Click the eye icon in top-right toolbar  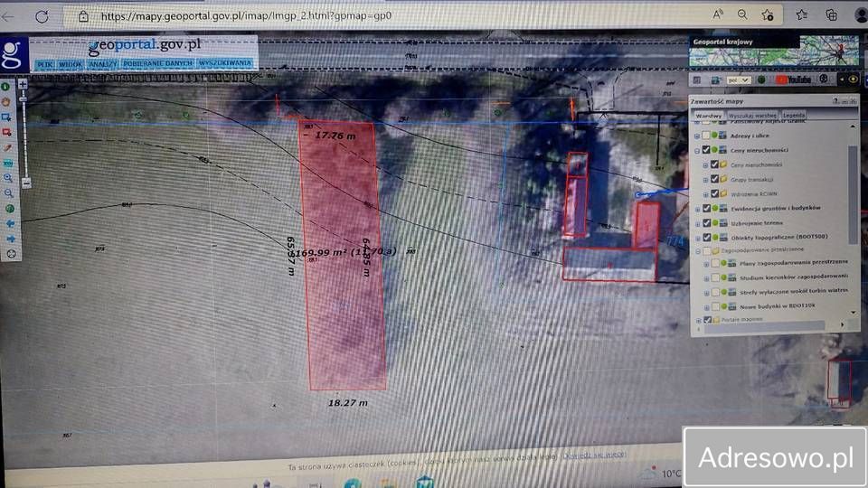pyautogui.click(x=853, y=80)
